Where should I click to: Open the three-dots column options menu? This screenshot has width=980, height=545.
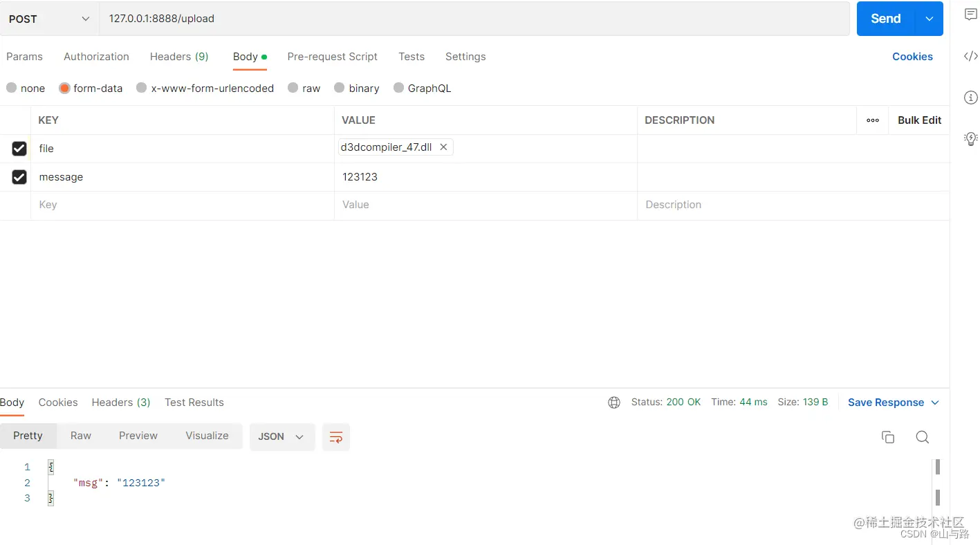(x=873, y=120)
